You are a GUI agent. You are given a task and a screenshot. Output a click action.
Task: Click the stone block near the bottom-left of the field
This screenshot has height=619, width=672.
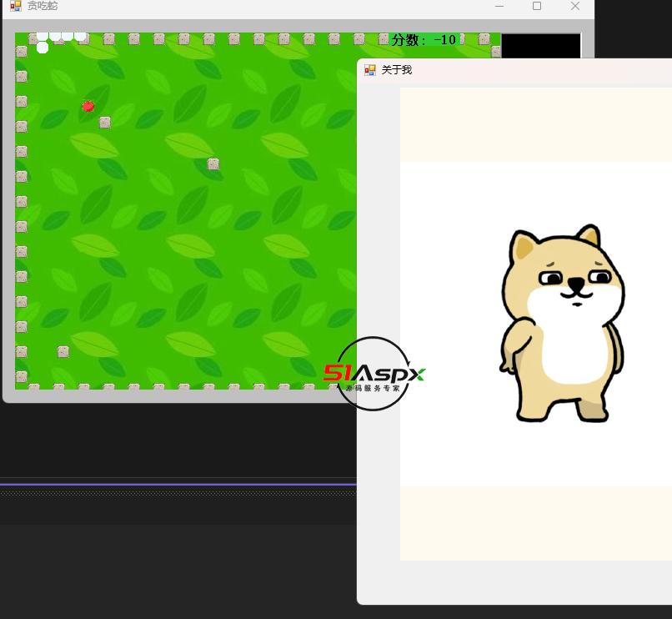63,352
